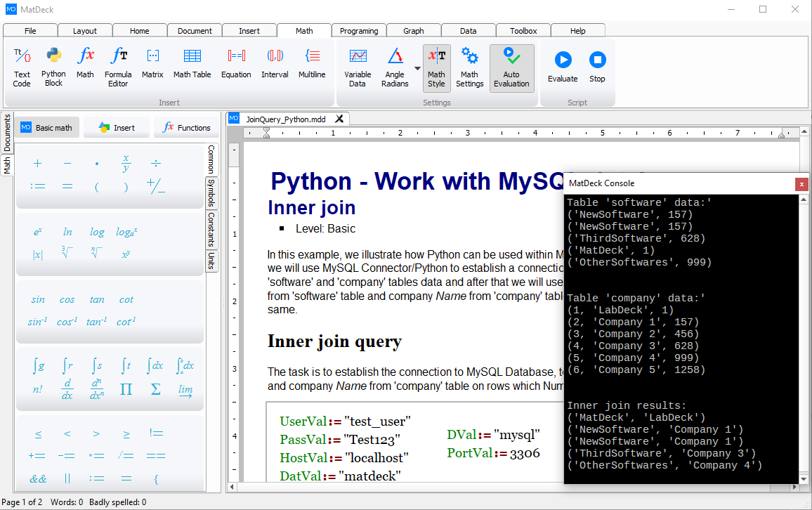Screen dimensions: 812x510
Task: Toggle the Math Style button
Action: pos(436,68)
